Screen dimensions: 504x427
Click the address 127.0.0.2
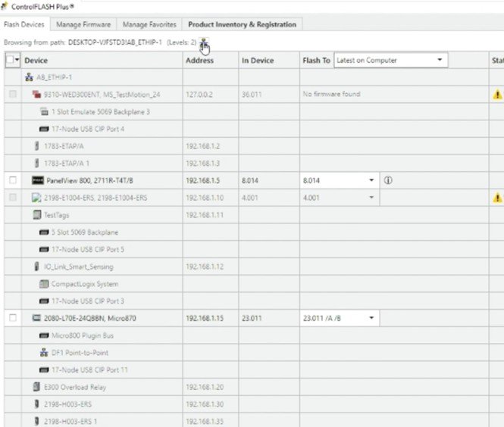pyautogui.click(x=199, y=95)
